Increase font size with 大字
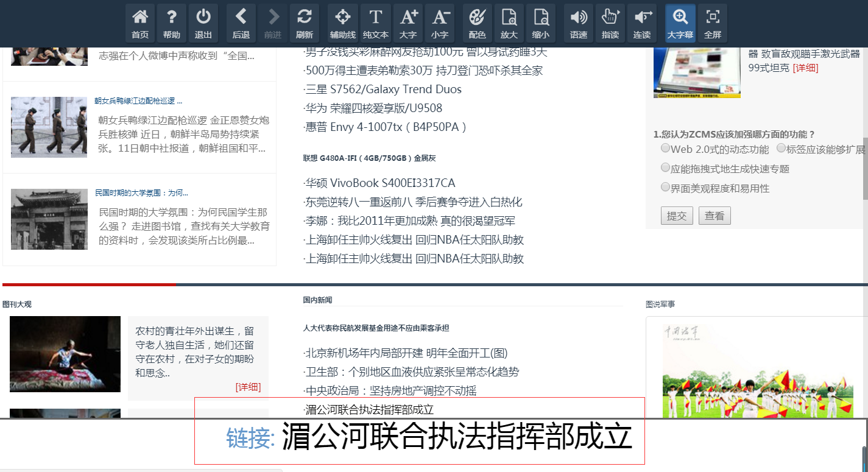868x472 pixels. tap(408, 23)
